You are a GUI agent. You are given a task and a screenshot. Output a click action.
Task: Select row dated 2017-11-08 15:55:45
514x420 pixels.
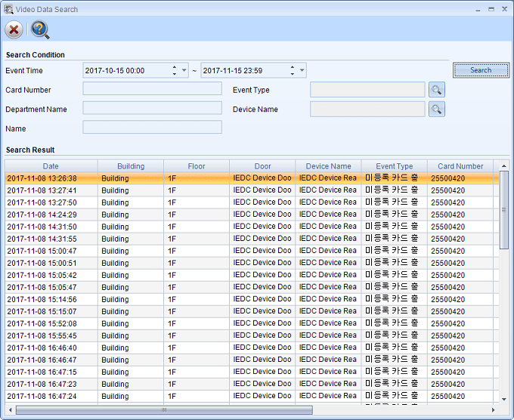point(252,336)
